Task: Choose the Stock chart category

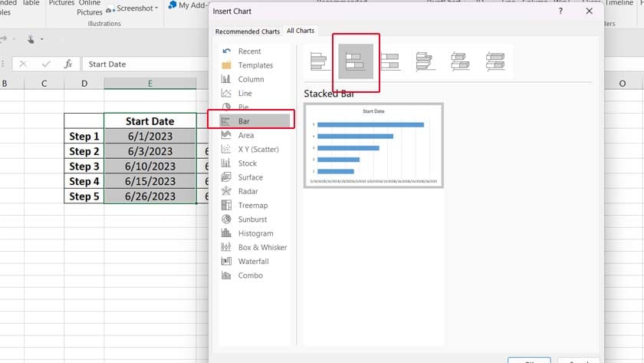Action: pyautogui.click(x=255, y=163)
